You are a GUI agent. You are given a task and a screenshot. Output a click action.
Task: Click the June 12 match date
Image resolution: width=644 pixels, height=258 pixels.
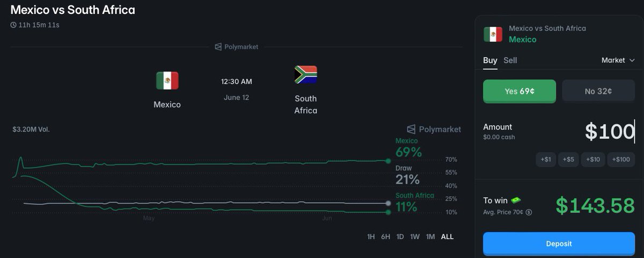tap(237, 97)
